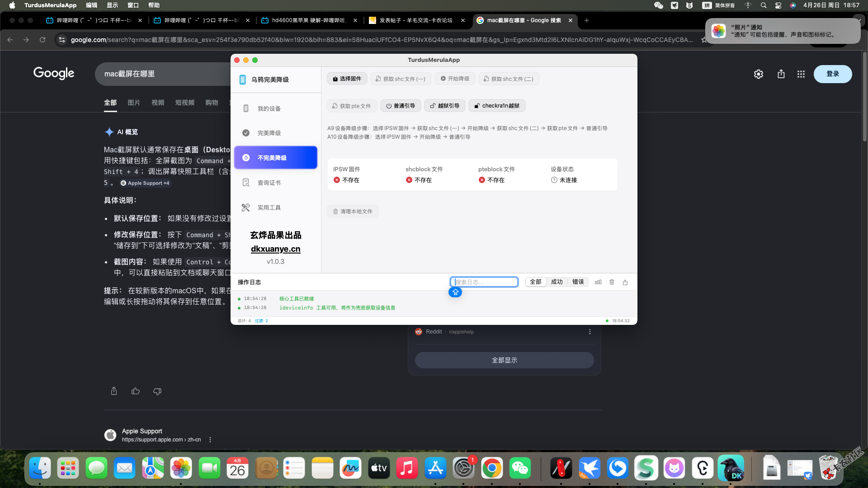Launch the TurdusMerula raven app from the Dock
This screenshot has width=868, height=488.
pos(731,468)
